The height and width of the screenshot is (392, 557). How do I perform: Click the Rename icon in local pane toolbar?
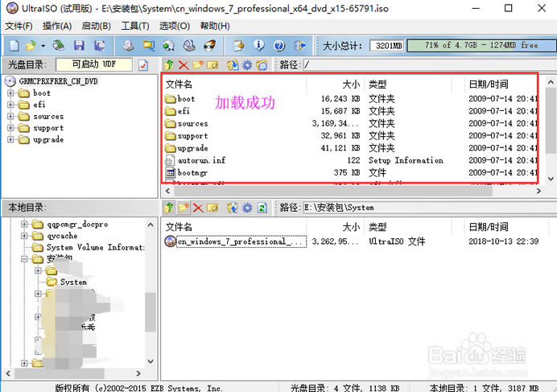(212, 208)
